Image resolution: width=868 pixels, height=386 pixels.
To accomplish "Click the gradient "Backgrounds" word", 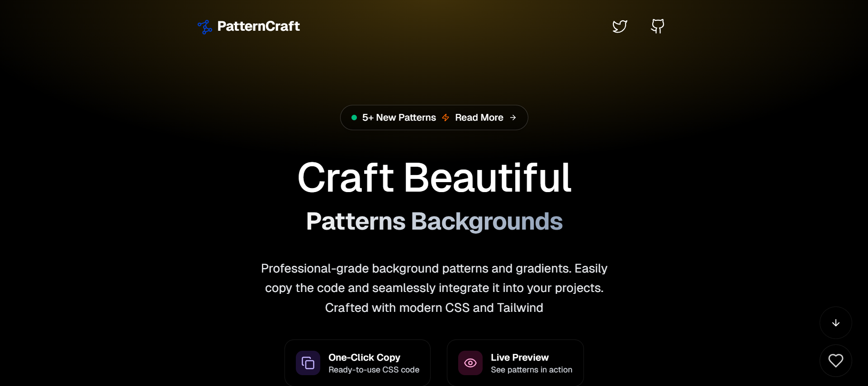I will point(486,221).
